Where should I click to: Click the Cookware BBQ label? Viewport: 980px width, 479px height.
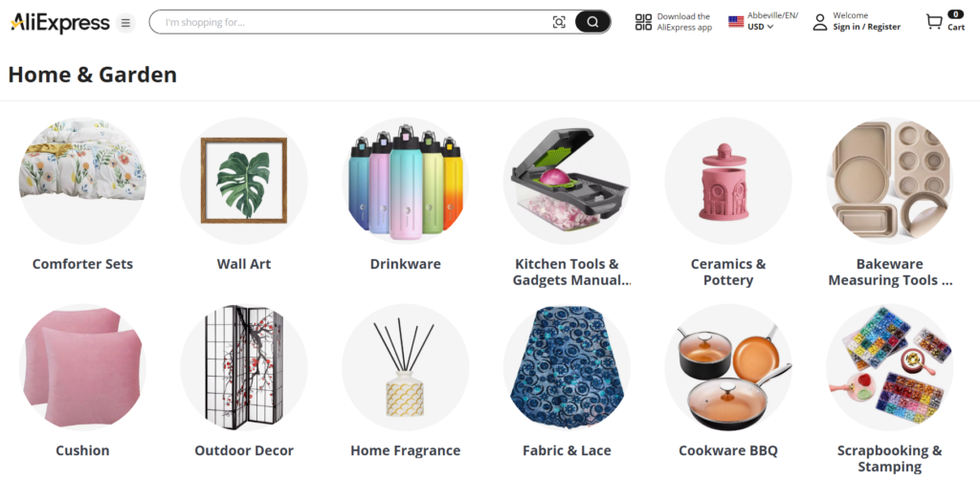point(728,450)
